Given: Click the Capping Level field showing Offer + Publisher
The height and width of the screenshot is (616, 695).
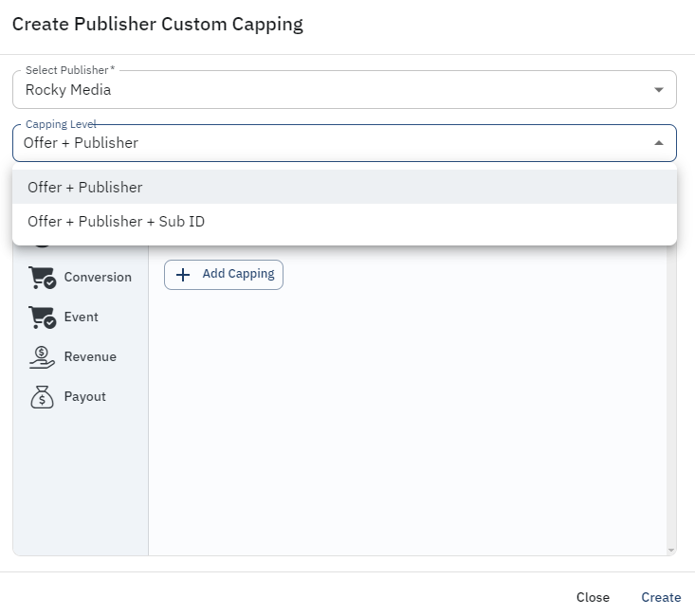Looking at the screenshot, I should pyautogui.click(x=344, y=143).
